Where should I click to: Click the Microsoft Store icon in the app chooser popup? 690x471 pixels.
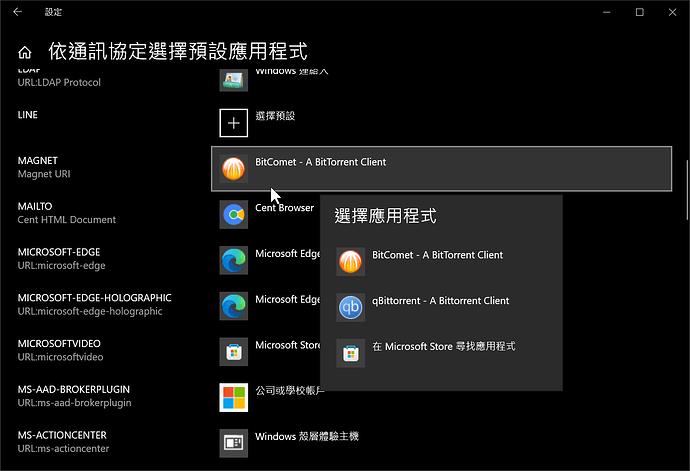click(x=351, y=353)
